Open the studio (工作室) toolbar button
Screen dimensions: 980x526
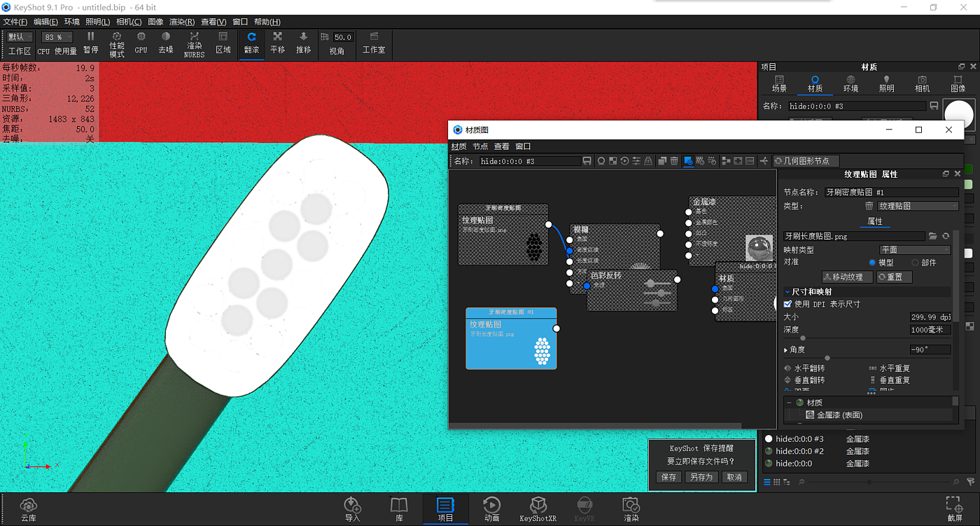[374, 43]
